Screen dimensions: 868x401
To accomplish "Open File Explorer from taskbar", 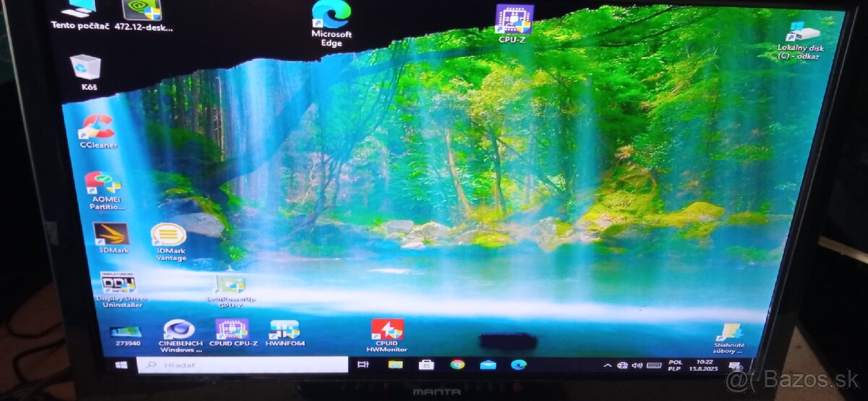I will [x=395, y=365].
